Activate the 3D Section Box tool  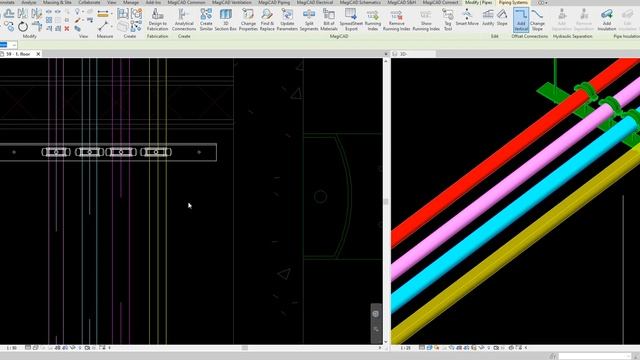[x=225, y=20]
